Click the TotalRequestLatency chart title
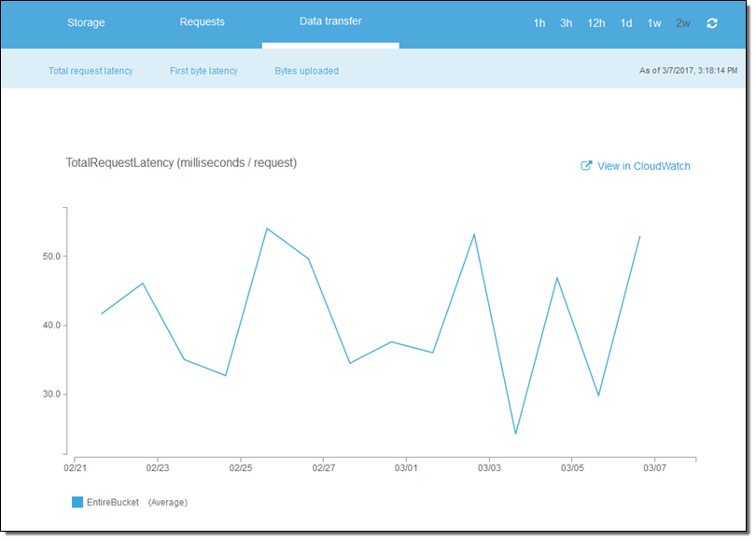The width and height of the screenshot is (756, 541). [x=181, y=162]
